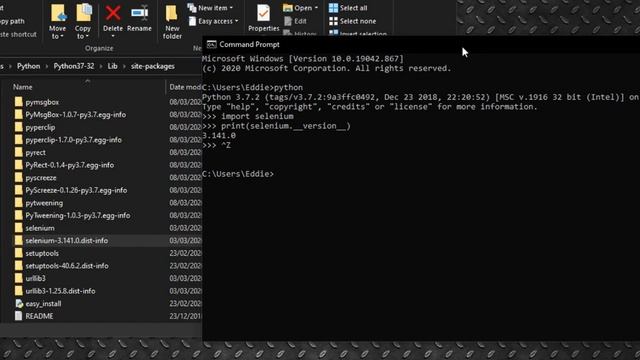Click site-packages in address breadcrumb
This screenshot has height=360, width=640.
(153, 66)
